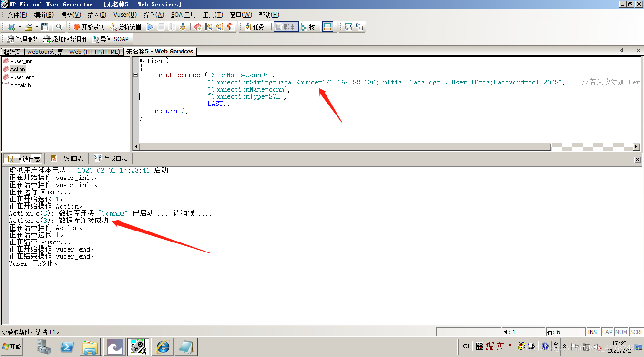The width and height of the screenshot is (644, 357).
Task: Open Windows PowerShell from the taskbar
Action: click(67, 347)
